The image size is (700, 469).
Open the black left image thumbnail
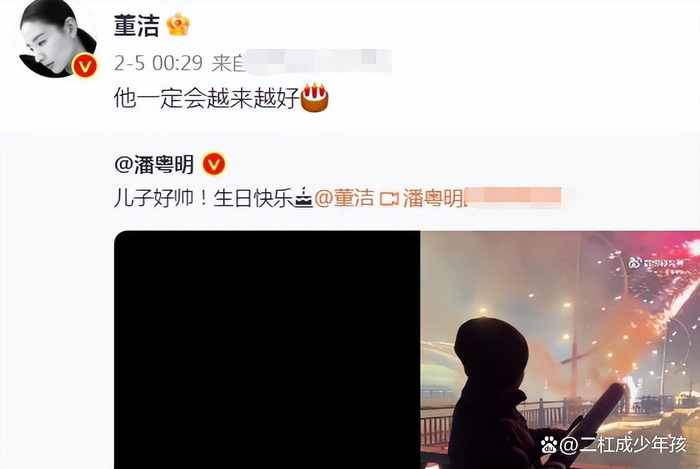[267, 350]
